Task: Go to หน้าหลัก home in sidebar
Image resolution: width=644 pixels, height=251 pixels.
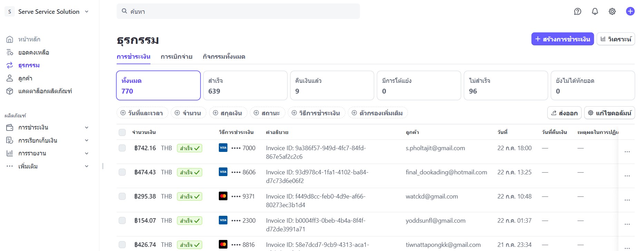Action: (x=29, y=39)
